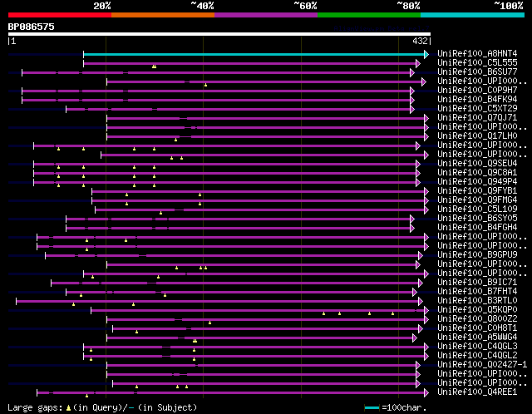
Task: Click hit name UniRef100_Q9FYB1
Action: point(477,191)
